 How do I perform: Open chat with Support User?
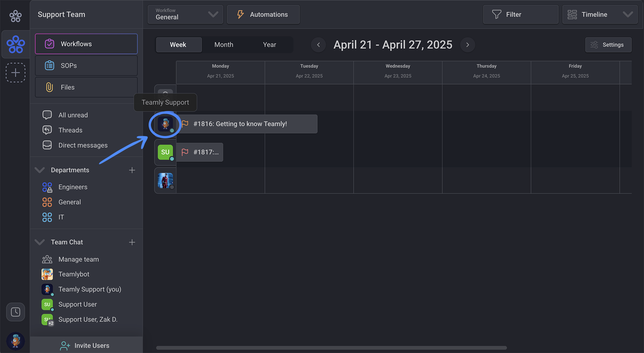pyautogui.click(x=77, y=304)
